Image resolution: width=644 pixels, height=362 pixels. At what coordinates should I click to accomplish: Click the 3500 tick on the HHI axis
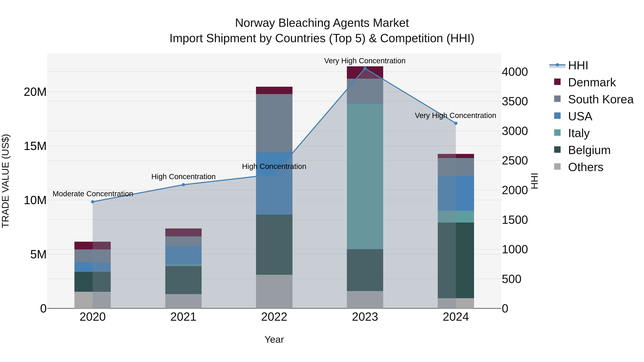515,101
